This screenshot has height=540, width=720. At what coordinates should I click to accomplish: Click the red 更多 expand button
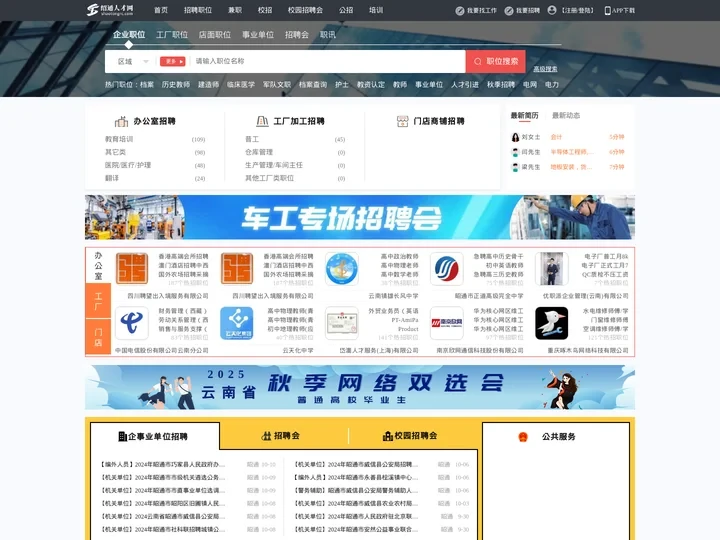(172, 62)
